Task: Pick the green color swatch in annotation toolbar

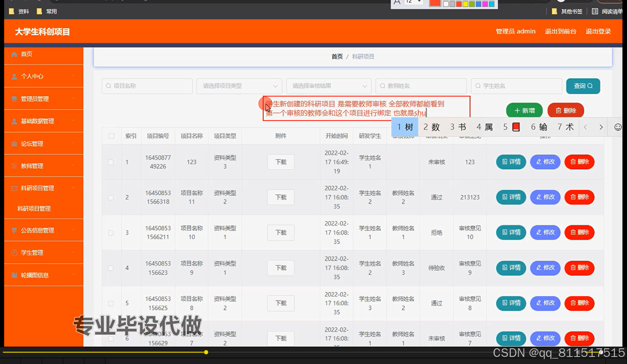Action: (472, 4)
